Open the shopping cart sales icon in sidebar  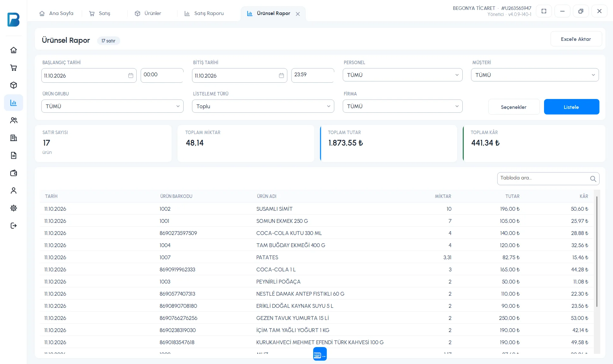click(13, 68)
